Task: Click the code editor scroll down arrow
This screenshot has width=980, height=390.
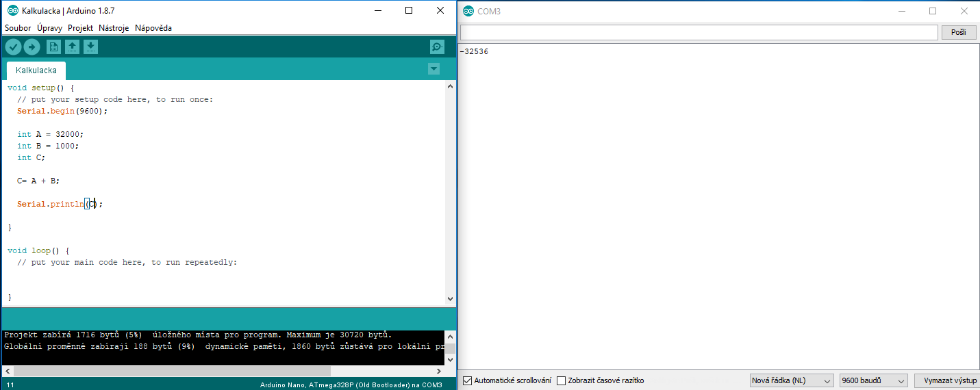Action: [450, 299]
